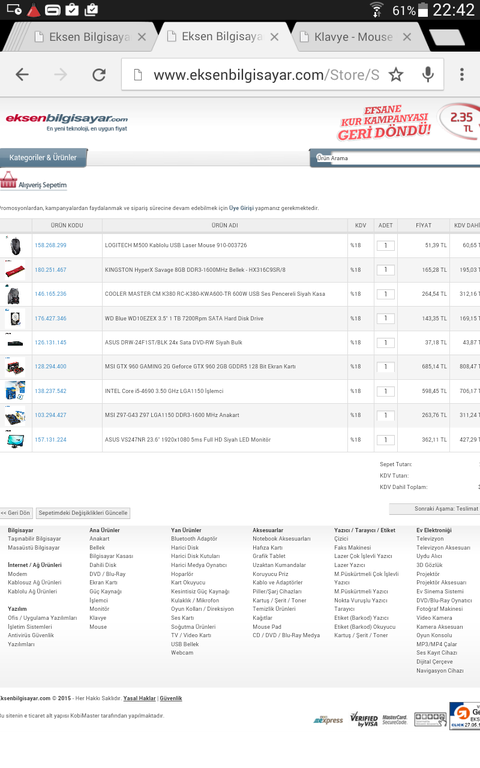The height and width of the screenshot is (768, 480).
Task: Click Sepetimdeki Değişiklikleri Güncelle button
Action: pos(83,513)
